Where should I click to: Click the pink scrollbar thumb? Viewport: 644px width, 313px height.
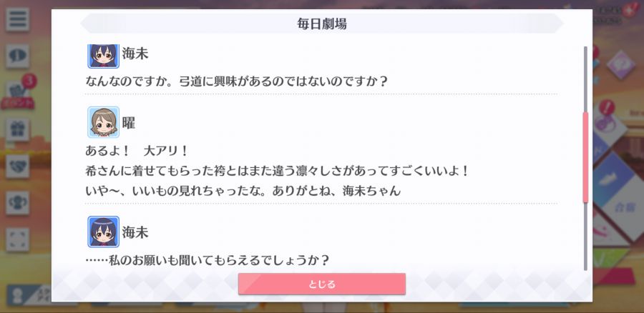click(x=585, y=156)
